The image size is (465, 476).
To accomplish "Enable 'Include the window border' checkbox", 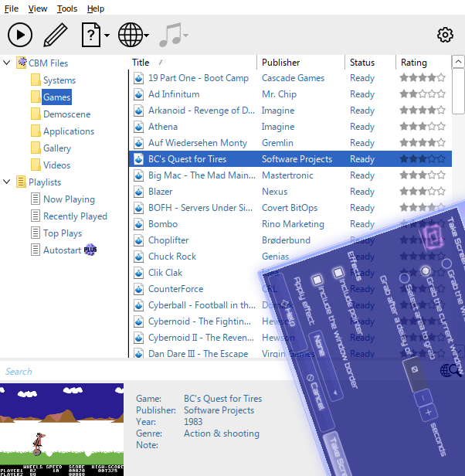I will coord(317,280).
